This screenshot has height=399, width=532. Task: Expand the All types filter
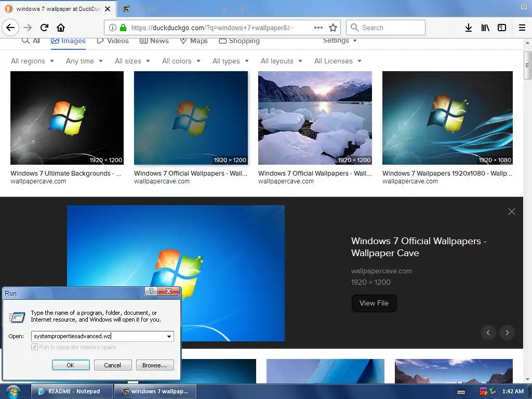230,61
